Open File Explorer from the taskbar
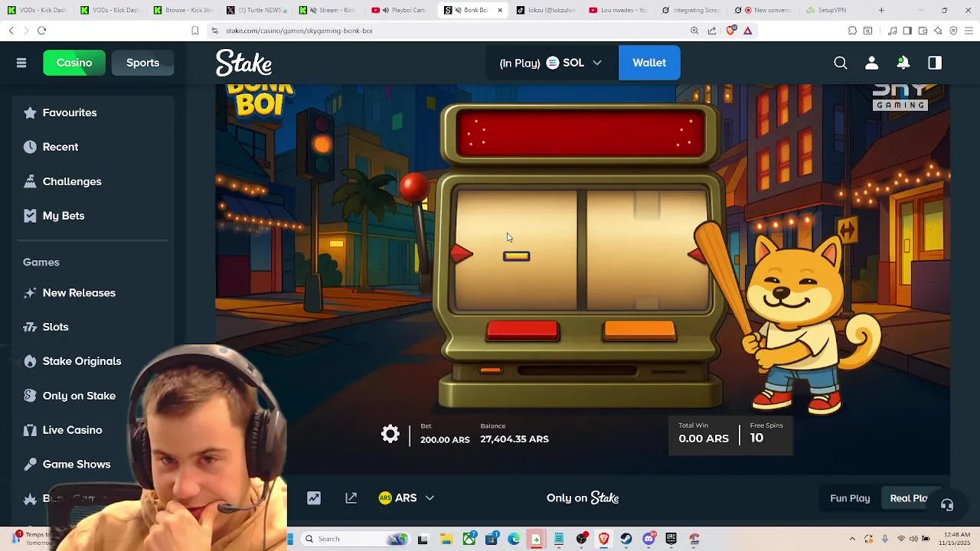Viewport: 980px width, 551px height. pyautogui.click(x=446, y=539)
